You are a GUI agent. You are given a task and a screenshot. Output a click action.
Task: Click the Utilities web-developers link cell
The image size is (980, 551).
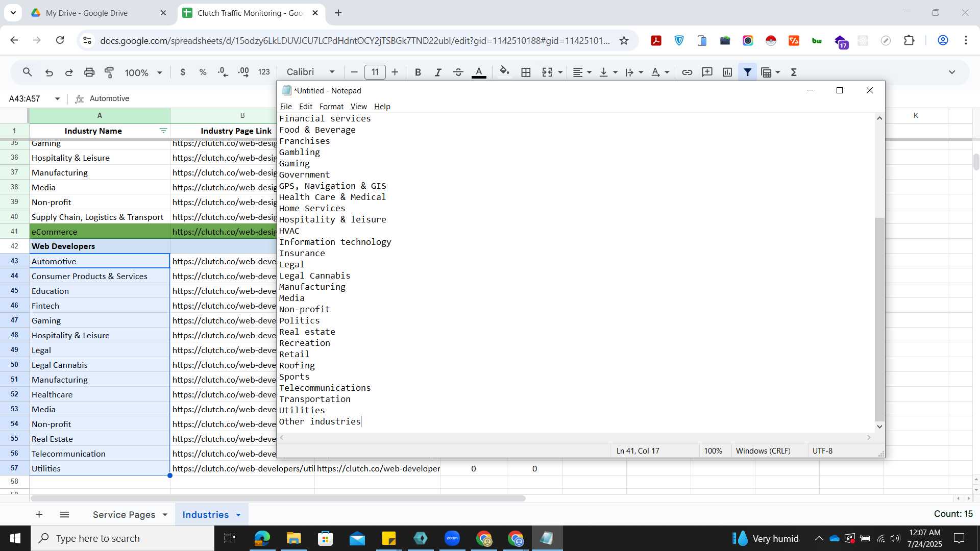click(242, 468)
